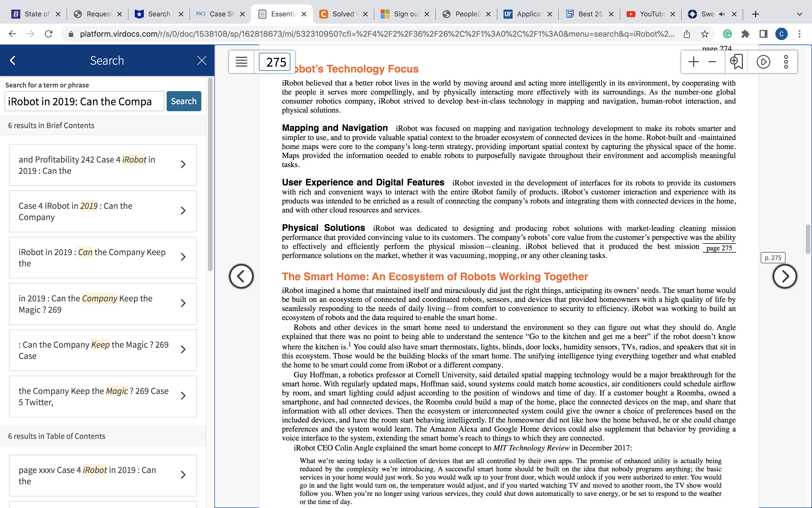This screenshot has width=812, height=508.
Task: Click the blue Search button
Action: [184, 101]
